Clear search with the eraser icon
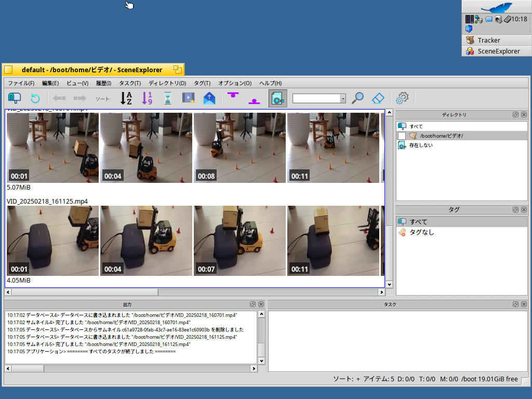The image size is (532, 399). 378,98
